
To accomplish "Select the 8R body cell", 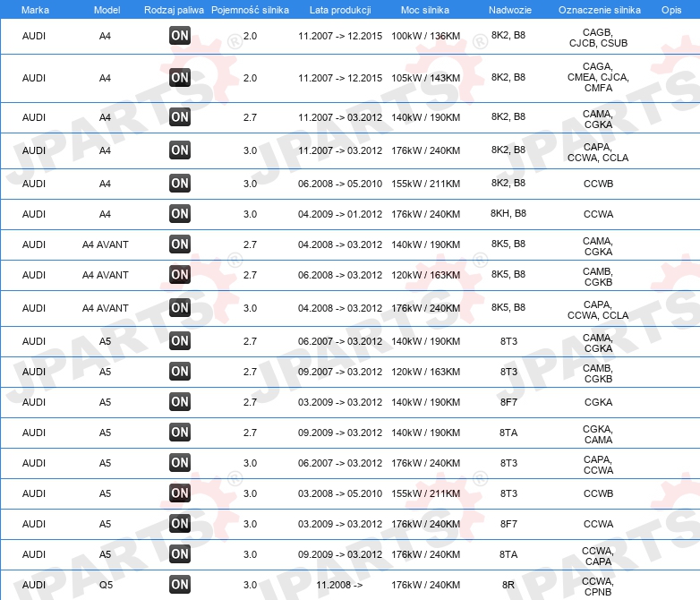I will tap(508, 585).
